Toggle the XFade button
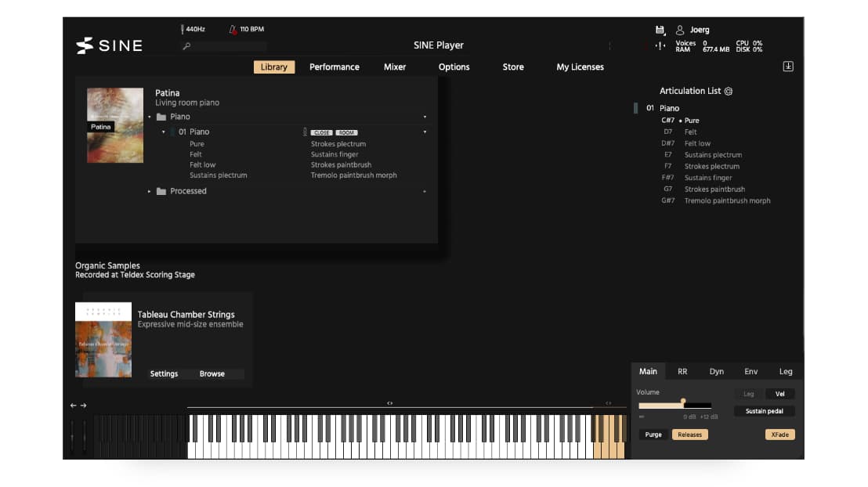 click(x=779, y=434)
